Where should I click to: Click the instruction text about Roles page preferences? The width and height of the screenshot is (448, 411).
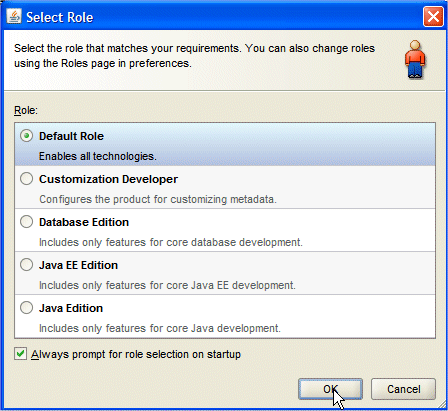click(x=194, y=56)
